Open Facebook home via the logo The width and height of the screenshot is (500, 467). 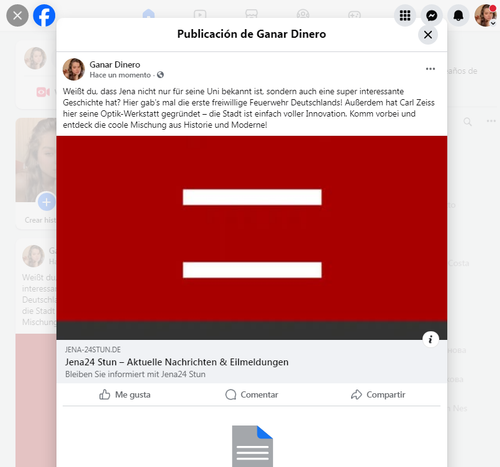pos(44,15)
